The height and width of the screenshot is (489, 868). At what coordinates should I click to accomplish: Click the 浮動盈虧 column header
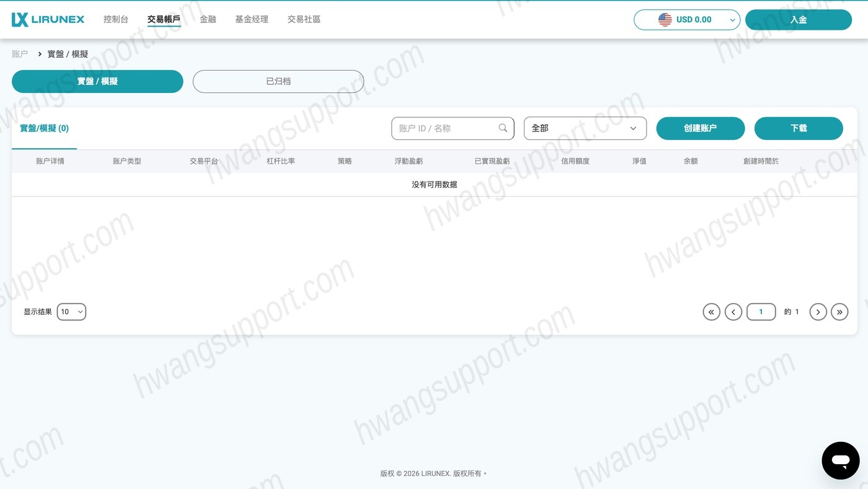point(409,161)
